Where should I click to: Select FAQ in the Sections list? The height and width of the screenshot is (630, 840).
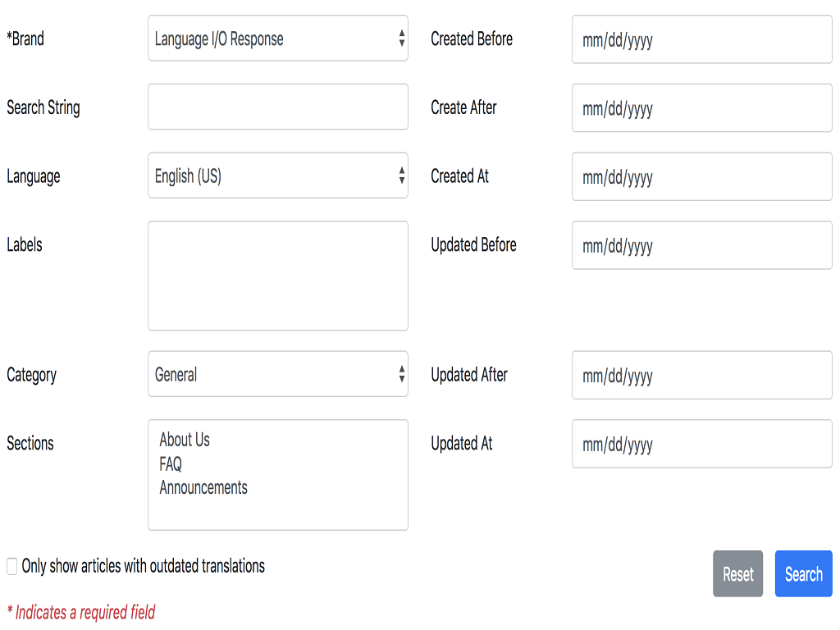(170, 463)
